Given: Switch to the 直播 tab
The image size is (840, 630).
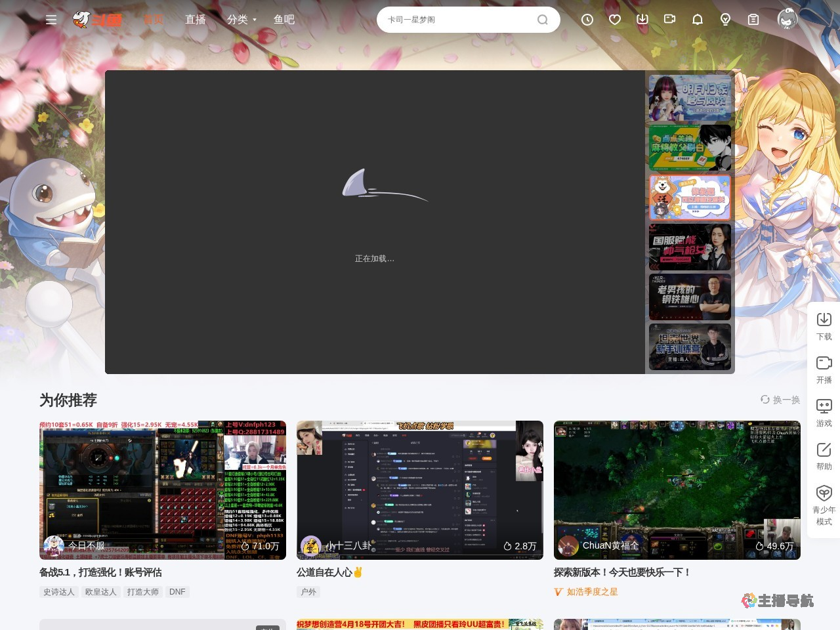Looking at the screenshot, I should tap(196, 20).
